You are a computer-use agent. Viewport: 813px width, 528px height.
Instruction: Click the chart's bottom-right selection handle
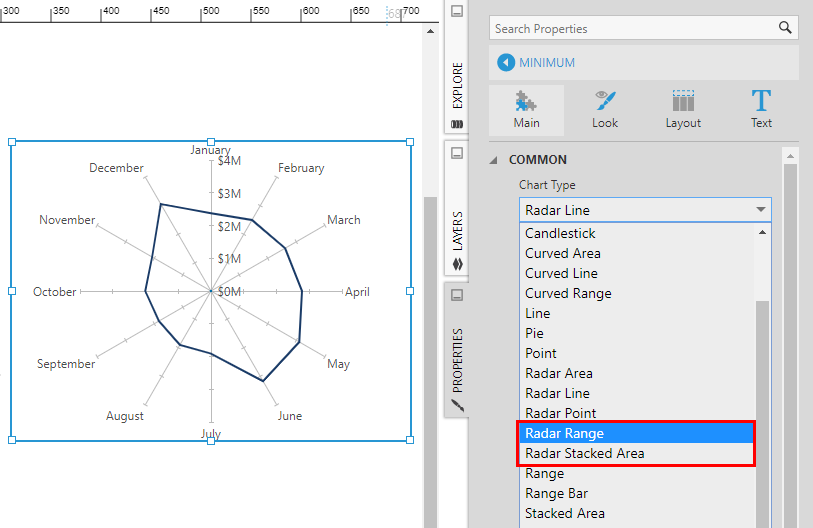click(x=410, y=440)
